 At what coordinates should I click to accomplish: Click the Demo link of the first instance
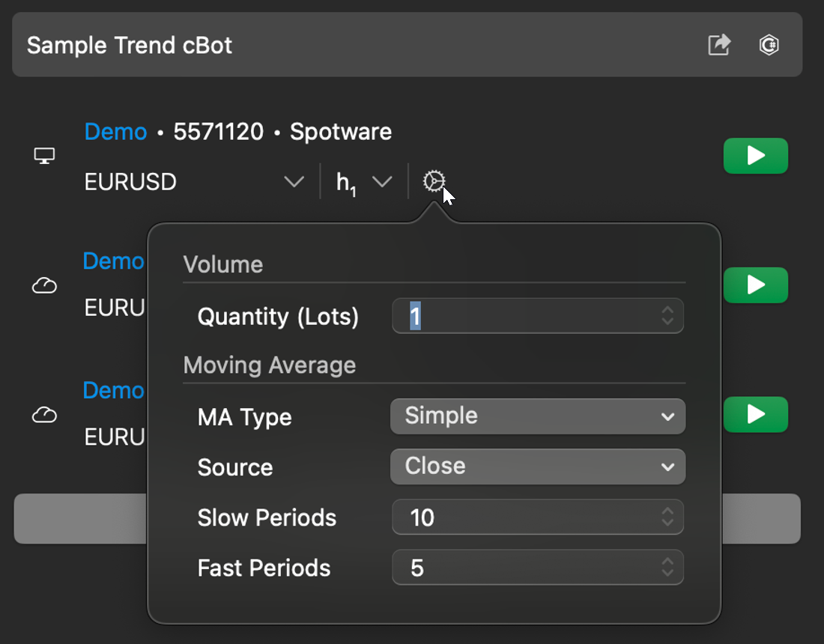pos(115,132)
